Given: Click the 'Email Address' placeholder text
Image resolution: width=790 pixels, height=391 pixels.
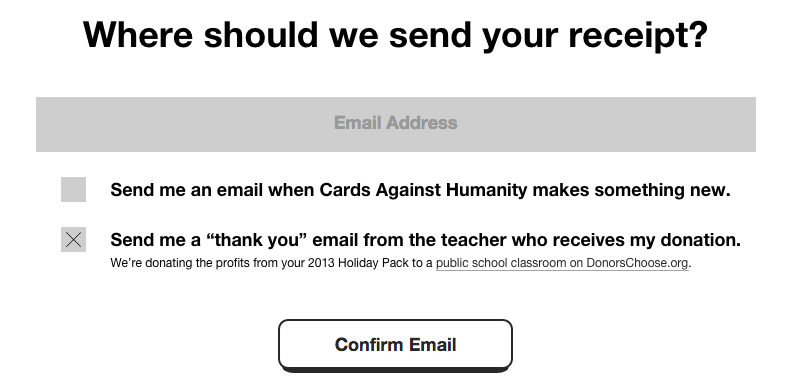Looking at the screenshot, I should pos(396,122).
